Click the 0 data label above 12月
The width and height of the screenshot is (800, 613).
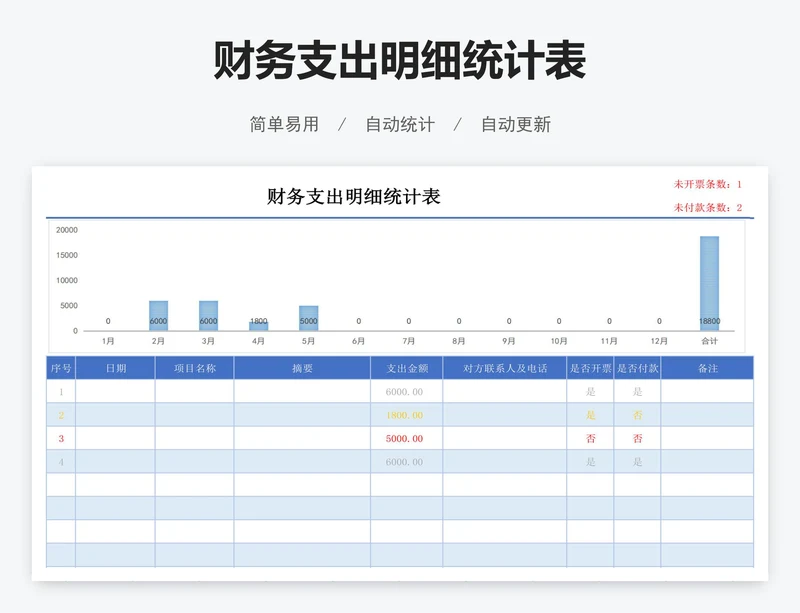tap(659, 321)
